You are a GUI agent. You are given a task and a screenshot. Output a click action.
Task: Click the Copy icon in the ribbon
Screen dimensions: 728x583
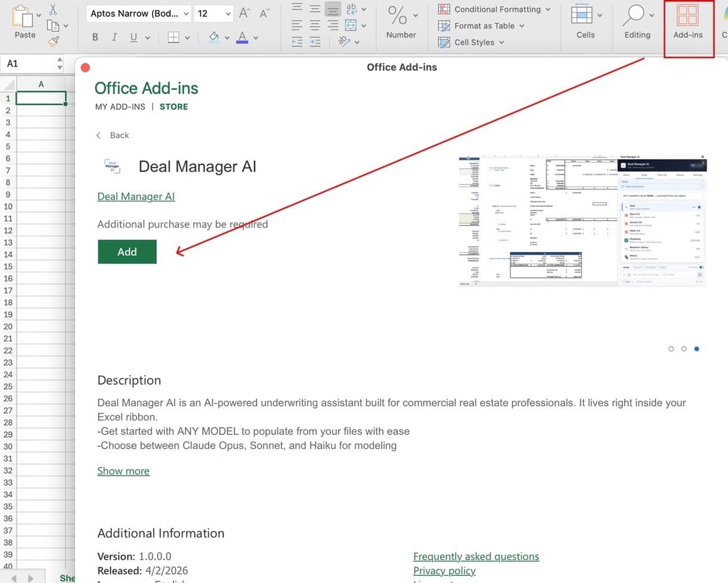[x=53, y=26]
